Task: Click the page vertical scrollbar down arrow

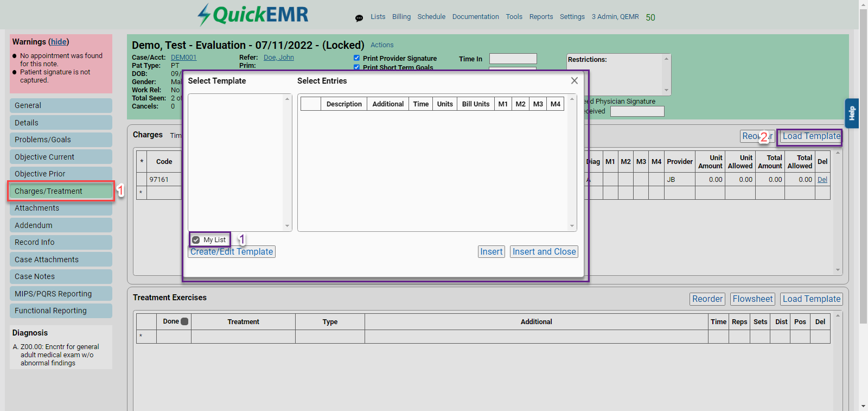Action: (863, 406)
